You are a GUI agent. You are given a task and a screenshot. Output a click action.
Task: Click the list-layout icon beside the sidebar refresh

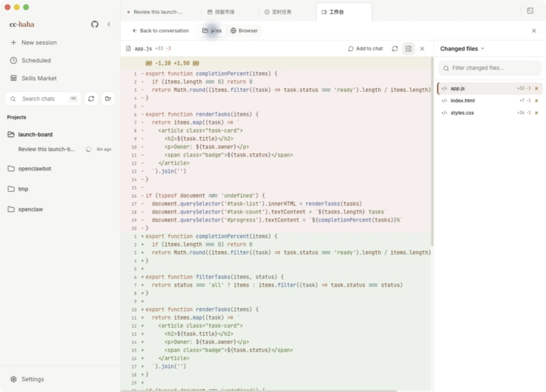[108, 99]
